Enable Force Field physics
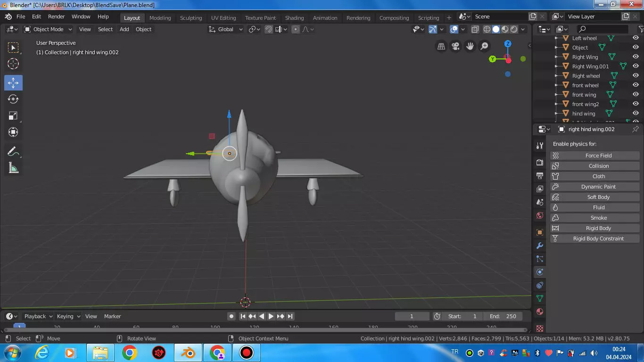Image resolution: width=644 pixels, height=362 pixels. tap(595, 156)
